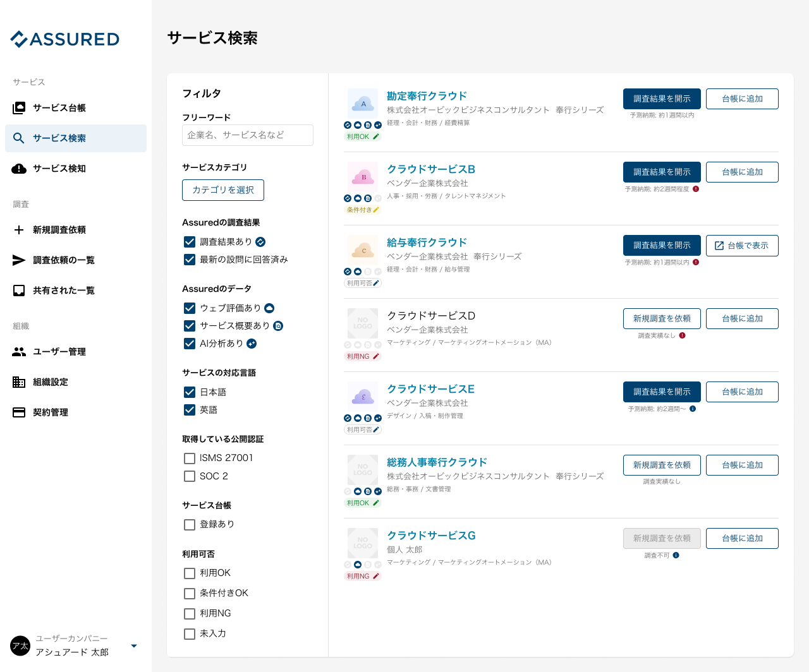
Task: Click 調査結果を開示 for 勘定奉行クラウド
Action: [x=662, y=99]
